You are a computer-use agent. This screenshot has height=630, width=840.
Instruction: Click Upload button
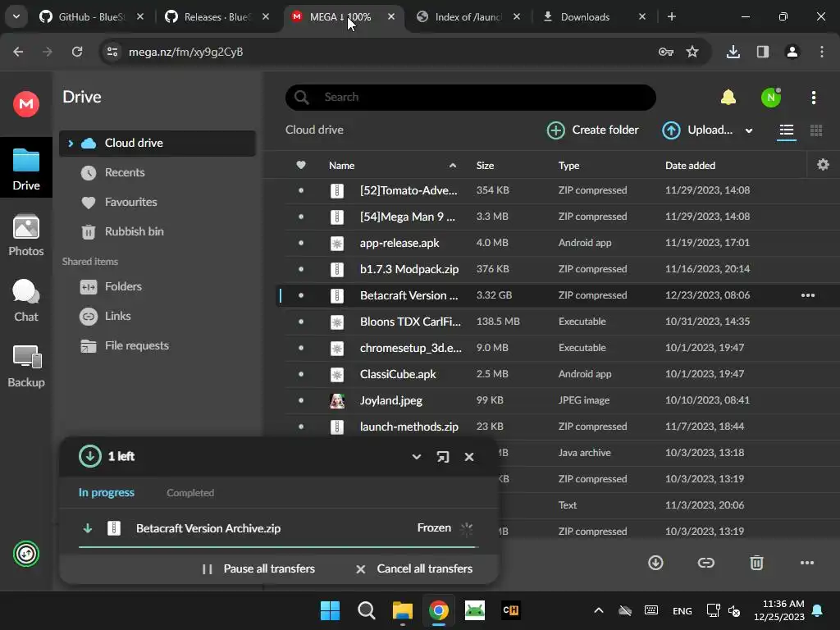(697, 130)
